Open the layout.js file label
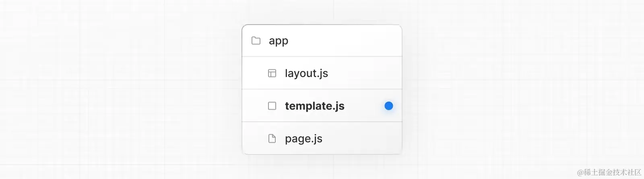 [x=306, y=73]
